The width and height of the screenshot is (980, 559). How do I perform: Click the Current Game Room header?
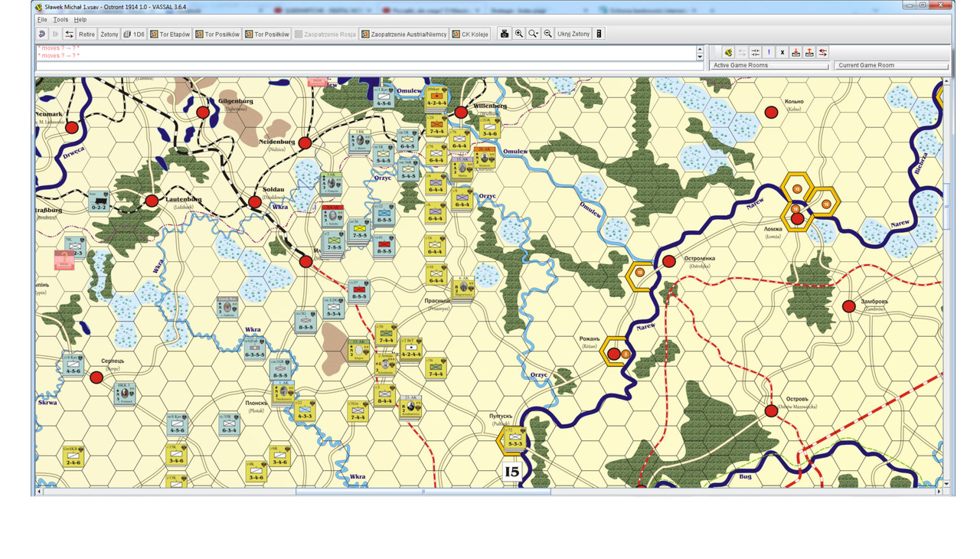coord(891,65)
